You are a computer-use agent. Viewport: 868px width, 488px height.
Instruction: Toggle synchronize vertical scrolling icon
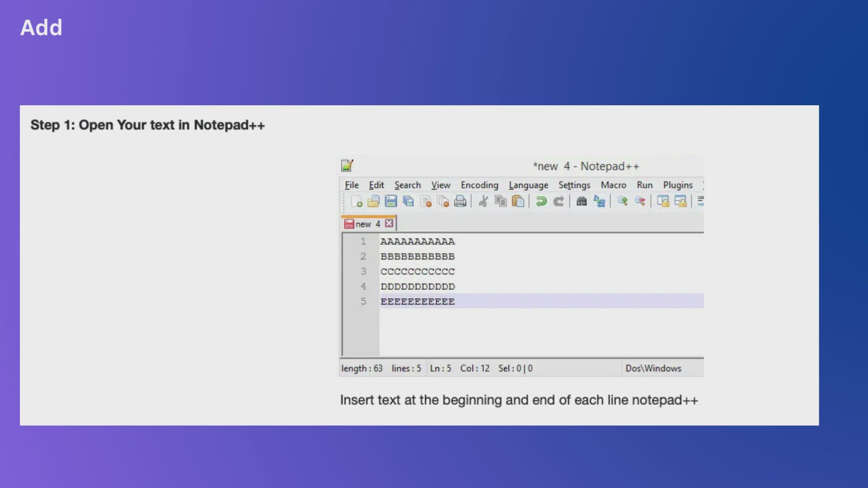tap(663, 202)
